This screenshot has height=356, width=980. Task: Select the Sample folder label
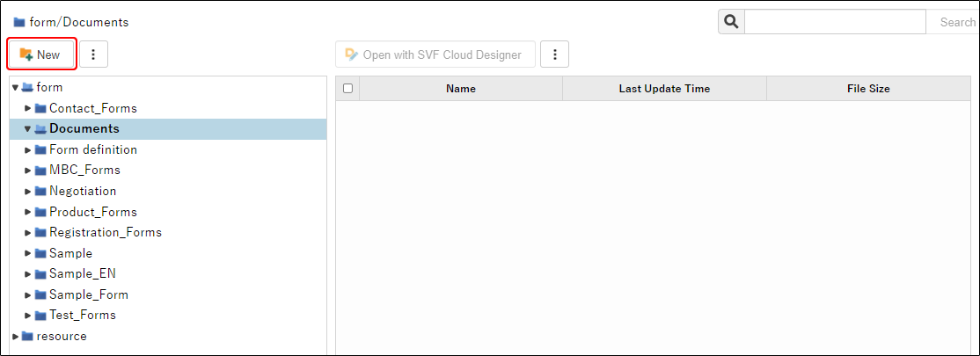[x=70, y=253]
